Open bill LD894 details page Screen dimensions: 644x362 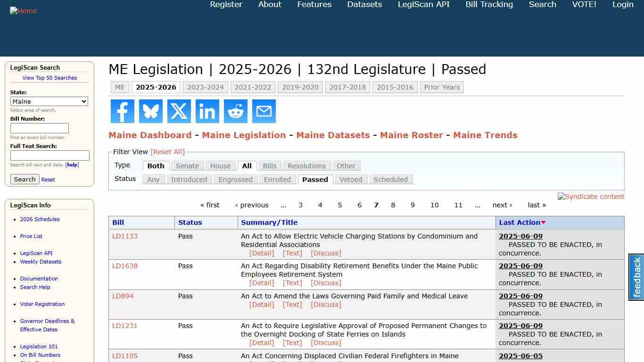[x=123, y=296]
